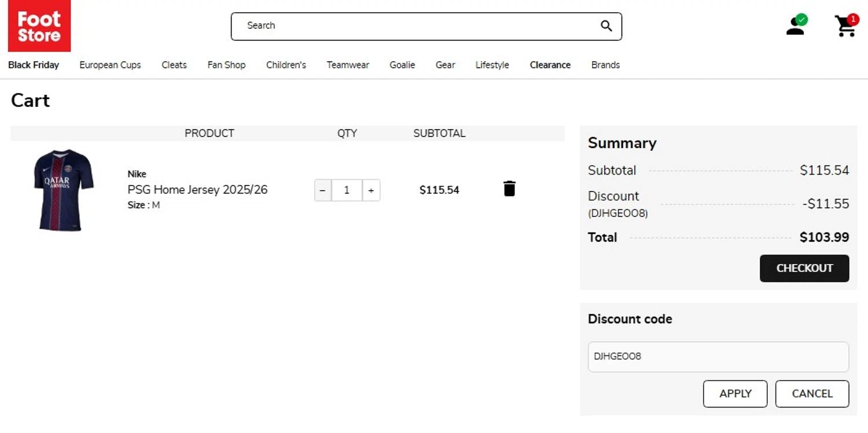Open the shopping cart icon

(846, 25)
